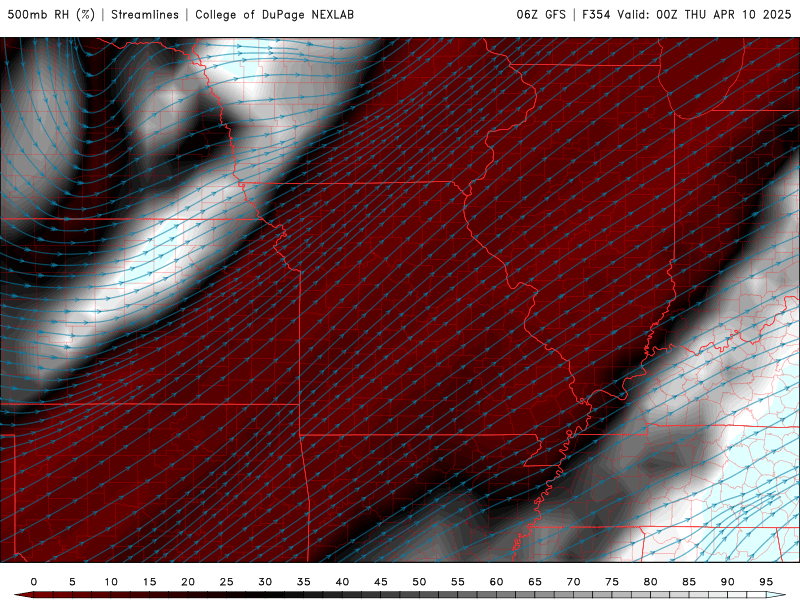Click the colorbar label "55"
This screenshot has height=600, width=800.
tap(458, 582)
